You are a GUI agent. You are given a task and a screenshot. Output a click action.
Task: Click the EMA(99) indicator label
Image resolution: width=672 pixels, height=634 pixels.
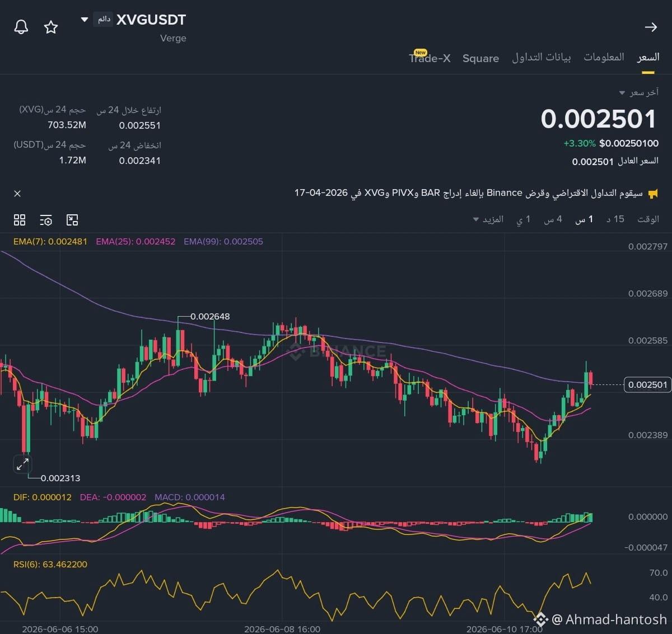(223, 242)
